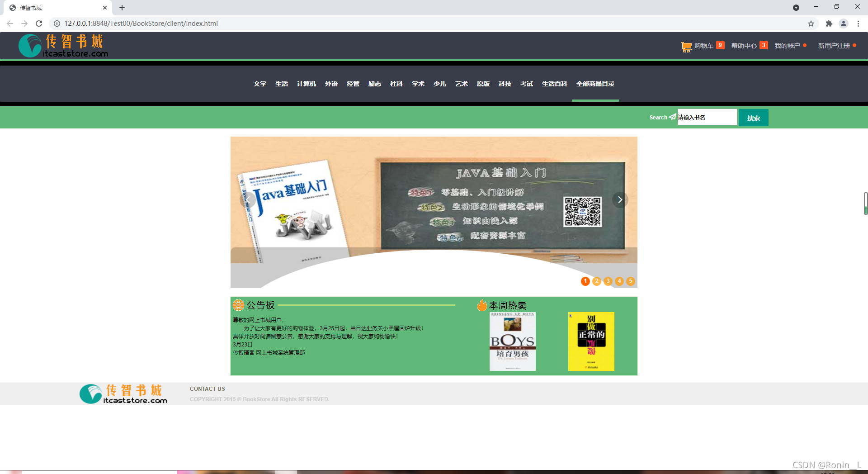Image resolution: width=868 pixels, height=474 pixels.
Task: Select the 文学 category
Action: pos(260,84)
